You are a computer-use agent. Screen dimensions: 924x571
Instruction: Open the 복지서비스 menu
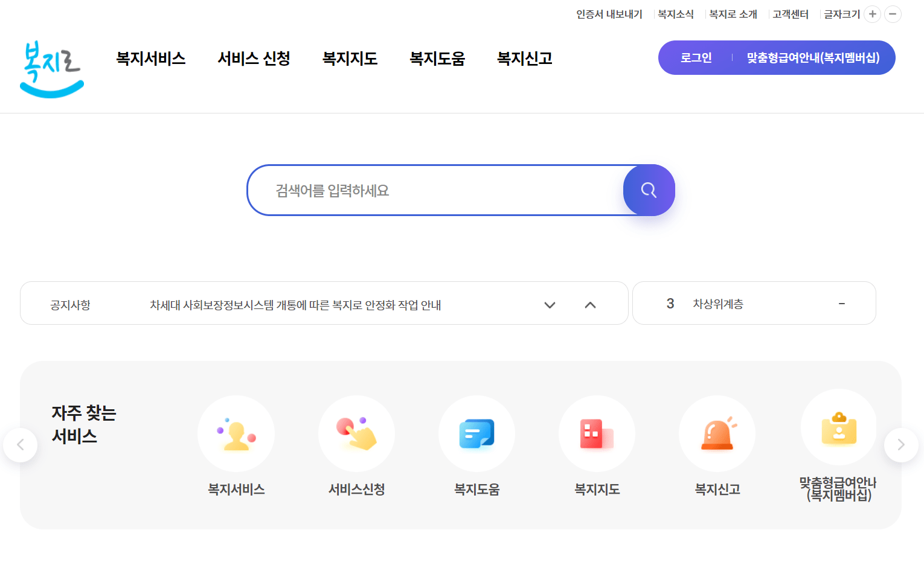[150, 58]
